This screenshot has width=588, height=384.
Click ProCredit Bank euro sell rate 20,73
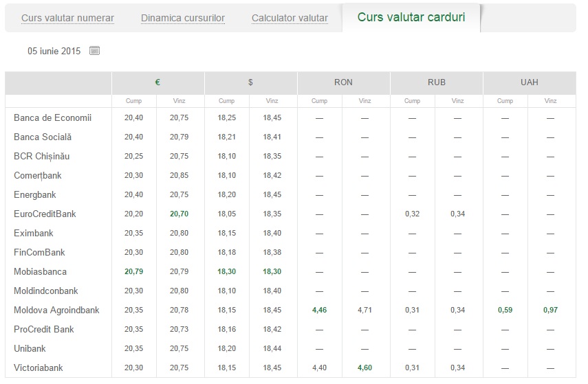click(x=179, y=329)
